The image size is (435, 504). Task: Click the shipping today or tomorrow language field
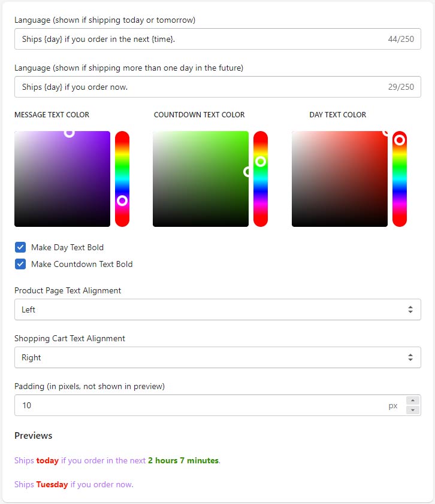tap(198, 39)
